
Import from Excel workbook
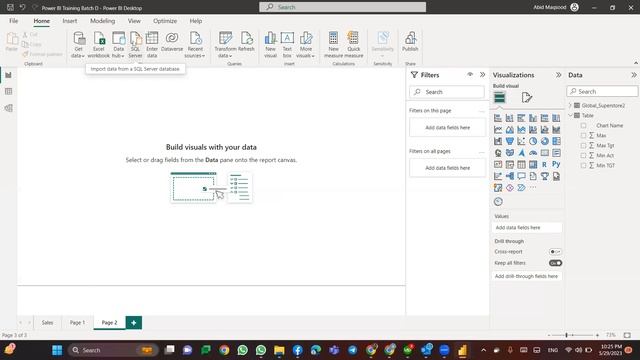[x=98, y=44]
